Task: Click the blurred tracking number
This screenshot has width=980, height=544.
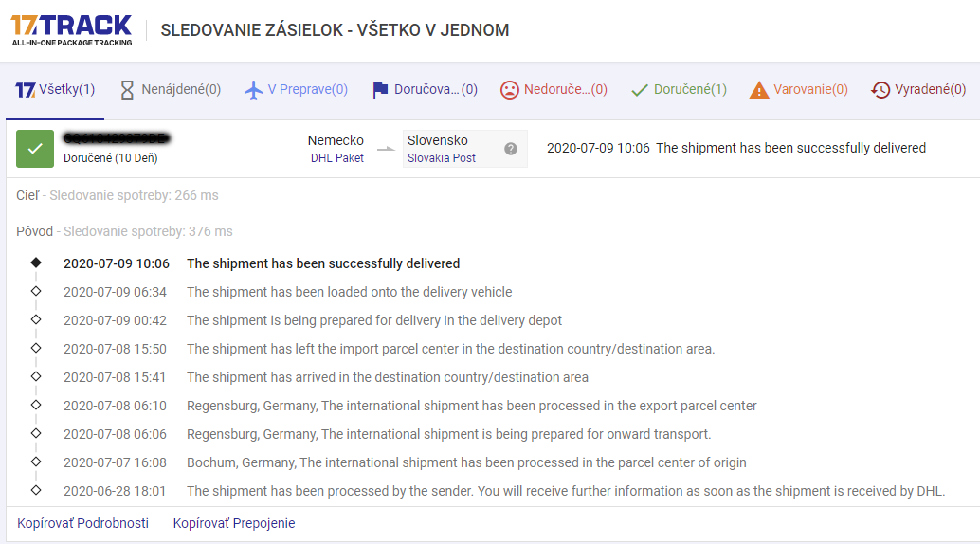Action: click(x=117, y=138)
